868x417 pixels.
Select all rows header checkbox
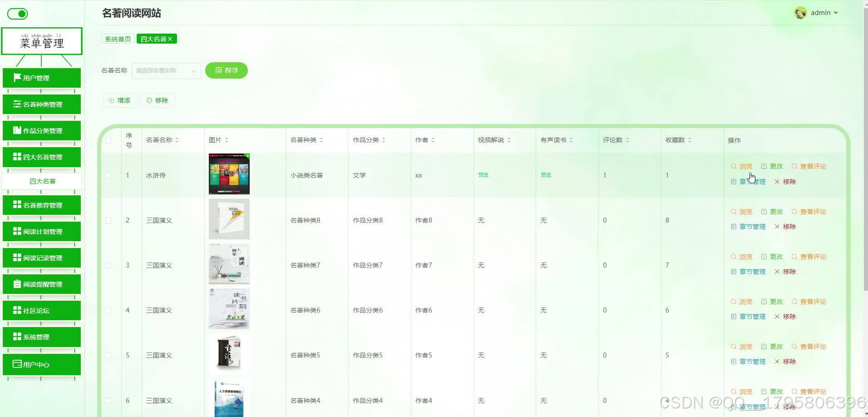[x=108, y=140]
